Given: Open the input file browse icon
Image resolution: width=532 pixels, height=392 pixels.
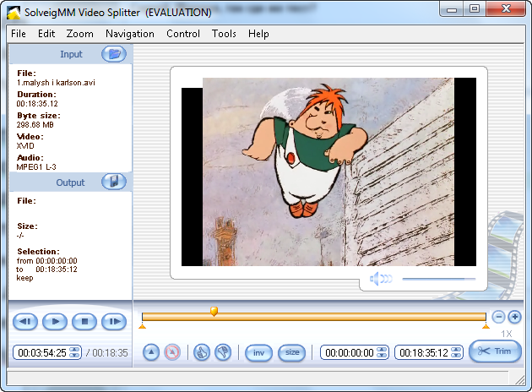Looking at the screenshot, I should [114, 54].
